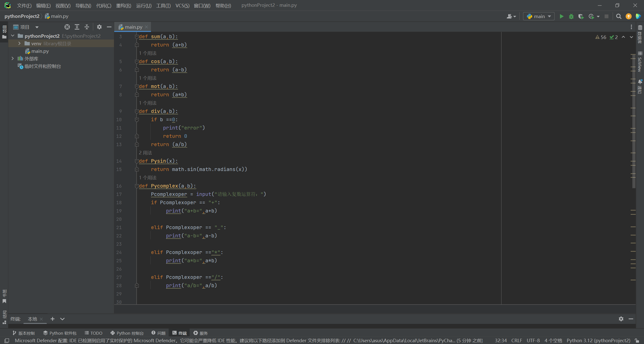Screen dimensions: 644x344
Task: Switch to the main.py editor tab
Action: point(133,27)
